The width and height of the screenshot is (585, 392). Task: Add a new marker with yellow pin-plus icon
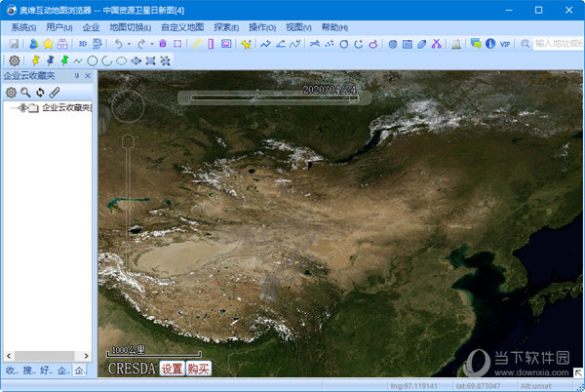pyautogui.click(x=247, y=44)
